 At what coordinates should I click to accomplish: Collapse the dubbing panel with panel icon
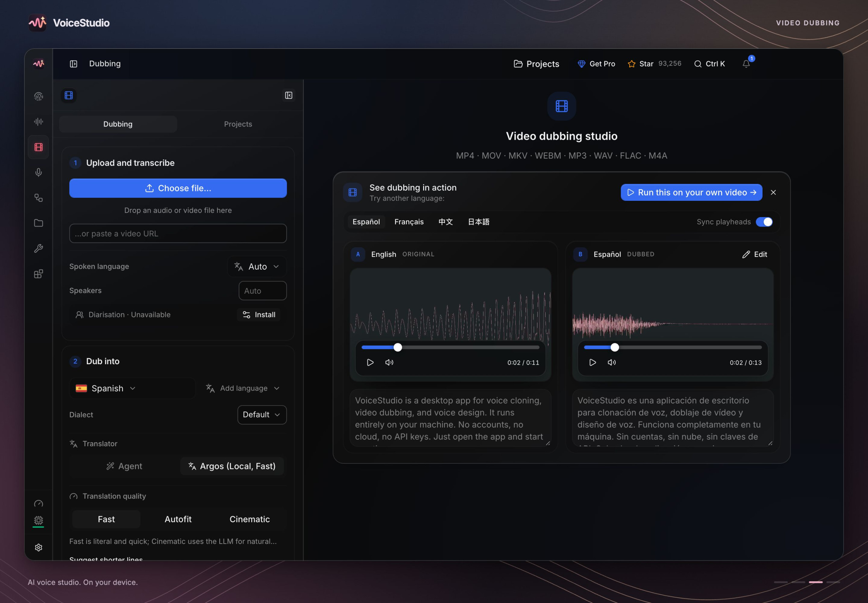[x=289, y=95]
